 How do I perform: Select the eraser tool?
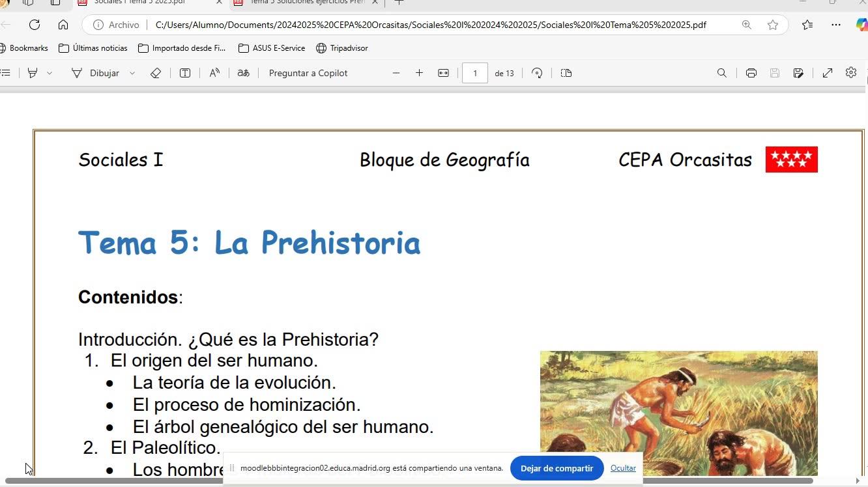point(156,73)
